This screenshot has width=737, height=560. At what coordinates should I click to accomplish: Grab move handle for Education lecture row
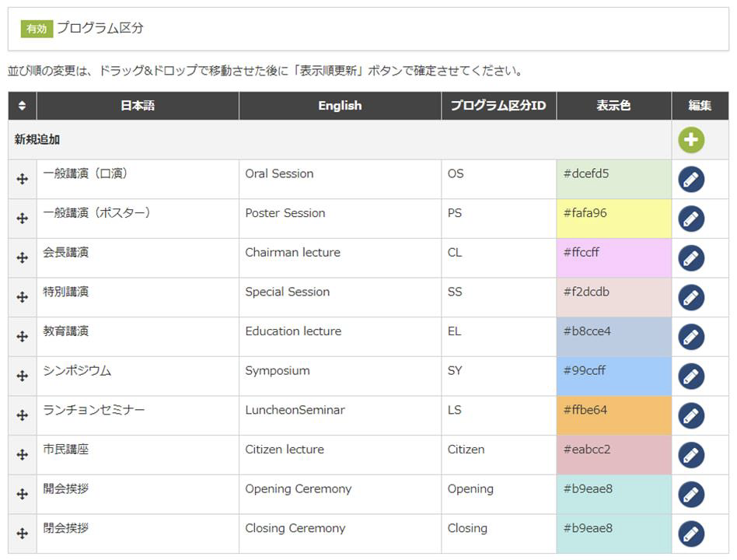[x=23, y=337]
